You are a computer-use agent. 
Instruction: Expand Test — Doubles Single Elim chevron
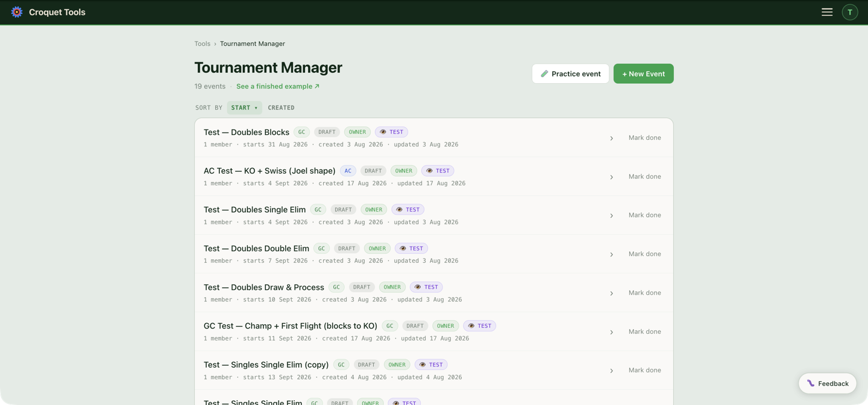611,215
